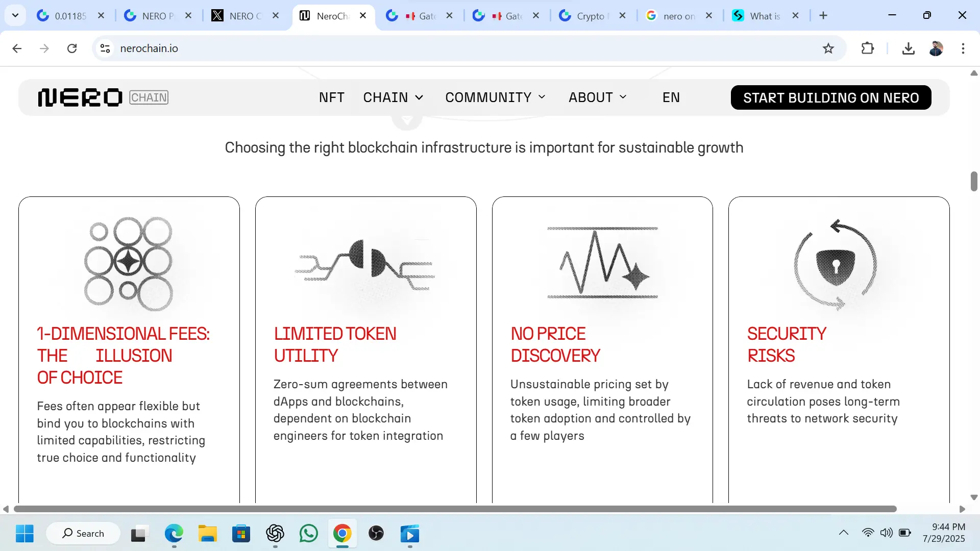Viewport: 980px width, 551px height.
Task: Switch to the NERO P tab
Action: click(158, 16)
